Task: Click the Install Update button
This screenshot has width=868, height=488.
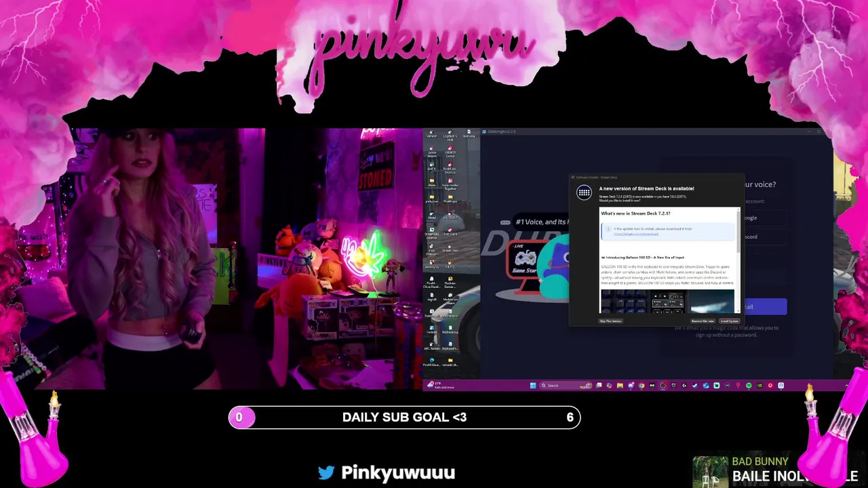Action: coord(730,321)
